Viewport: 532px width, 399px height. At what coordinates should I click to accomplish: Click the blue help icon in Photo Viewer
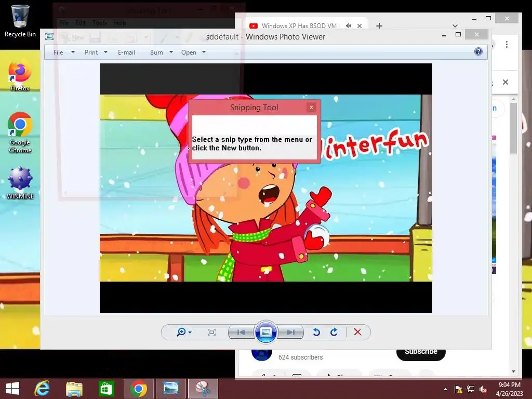click(x=478, y=51)
